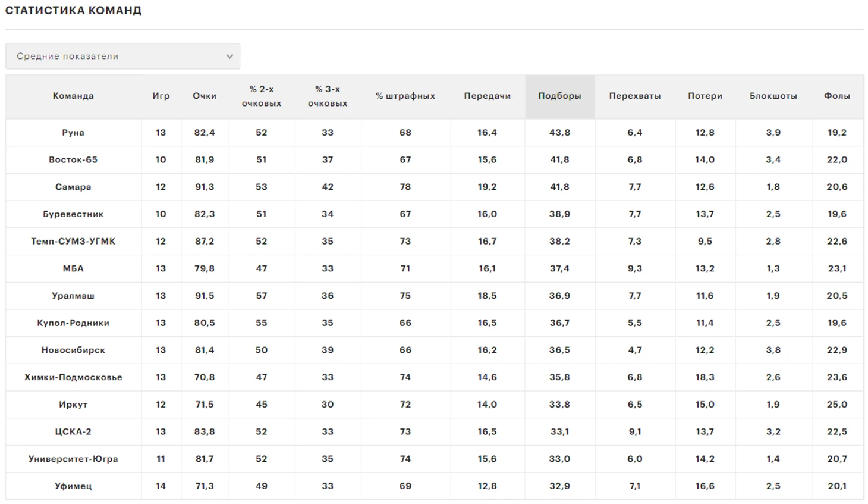This screenshot has width=868, height=504.
Task: Click Уфимец's turnovers value '16,6'
Action: point(705,486)
